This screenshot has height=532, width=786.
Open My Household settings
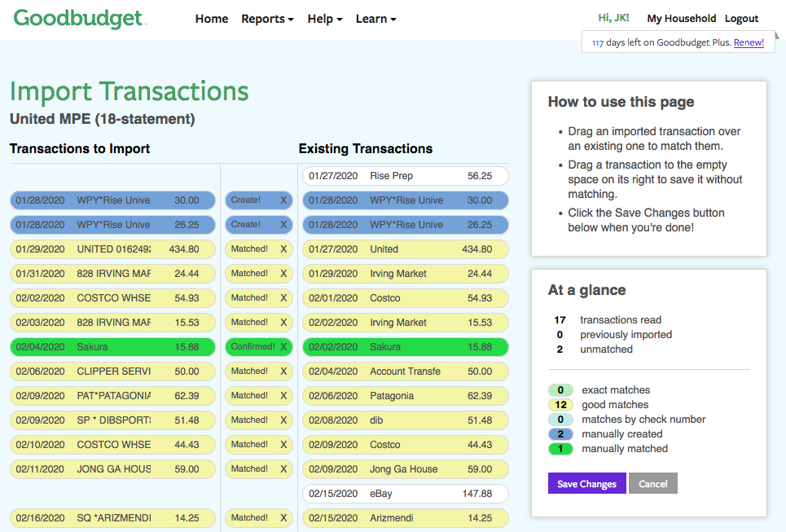click(681, 19)
